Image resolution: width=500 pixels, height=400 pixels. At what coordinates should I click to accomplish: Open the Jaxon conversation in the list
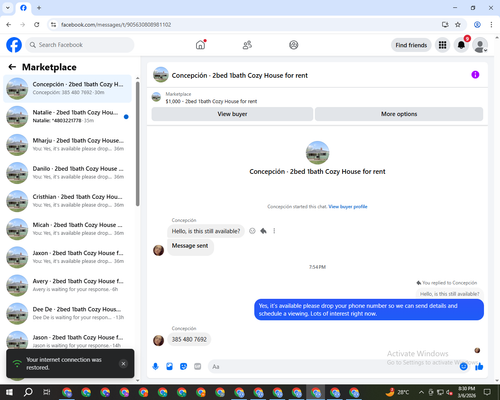tap(67, 257)
